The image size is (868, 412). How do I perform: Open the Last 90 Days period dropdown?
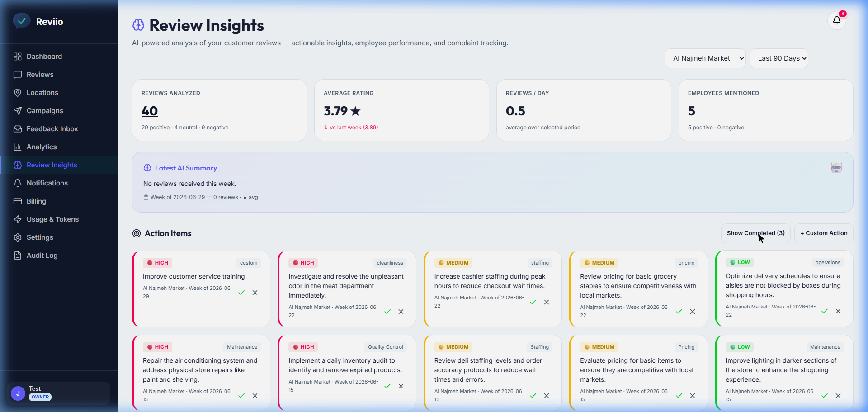779,58
